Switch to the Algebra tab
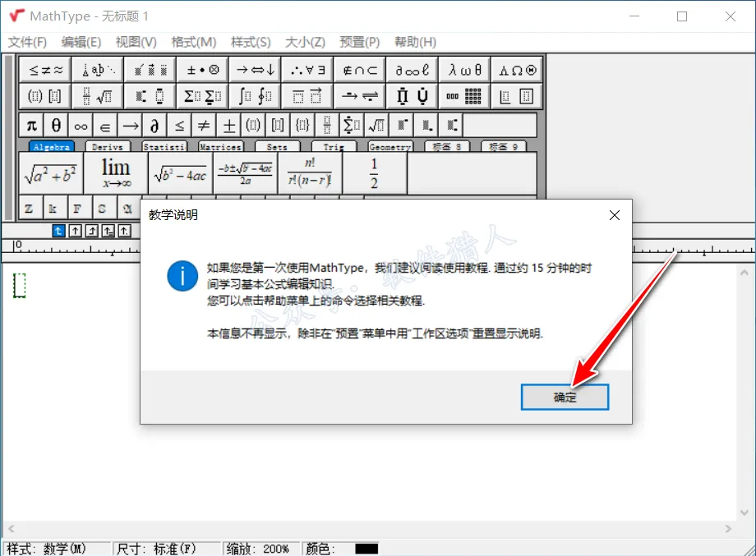 (51, 146)
